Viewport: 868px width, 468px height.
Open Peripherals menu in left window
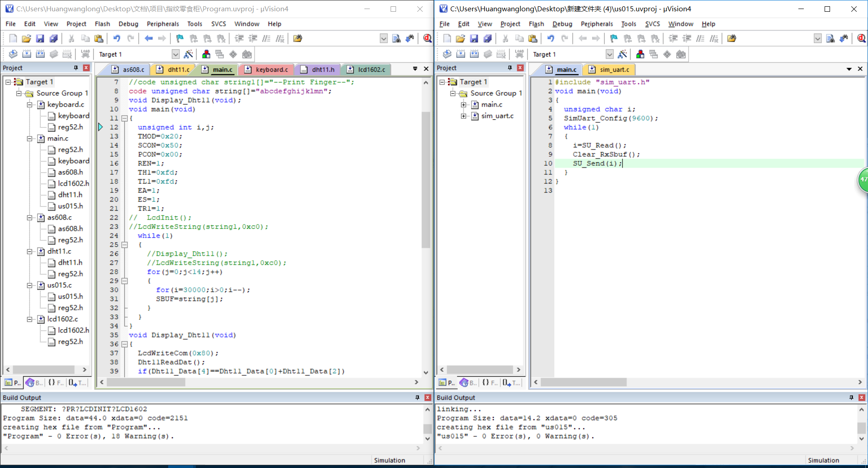(163, 24)
